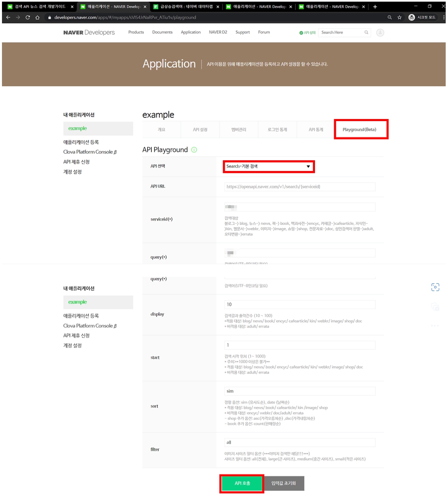
Task: Click the zoom magnifier icon in the address bar
Action: (390, 17)
